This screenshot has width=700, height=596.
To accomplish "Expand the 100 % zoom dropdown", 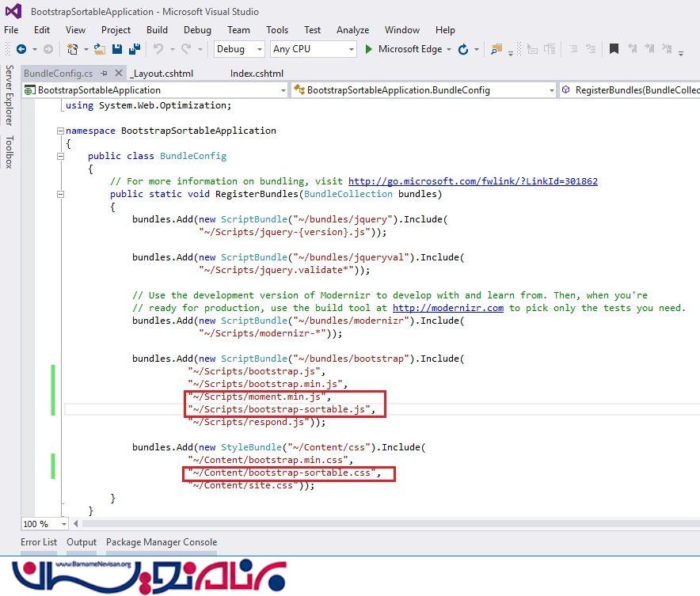I will click(64, 524).
